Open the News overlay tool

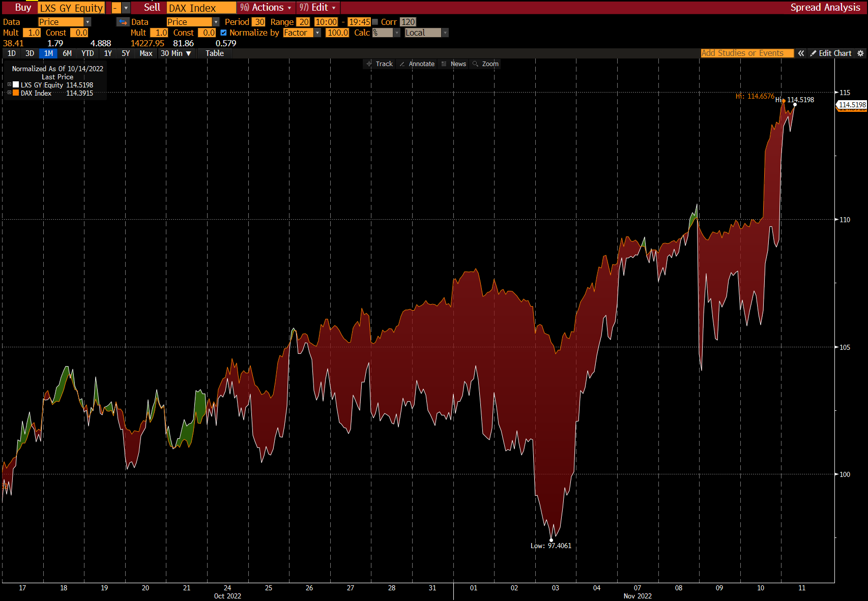point(454,64)
